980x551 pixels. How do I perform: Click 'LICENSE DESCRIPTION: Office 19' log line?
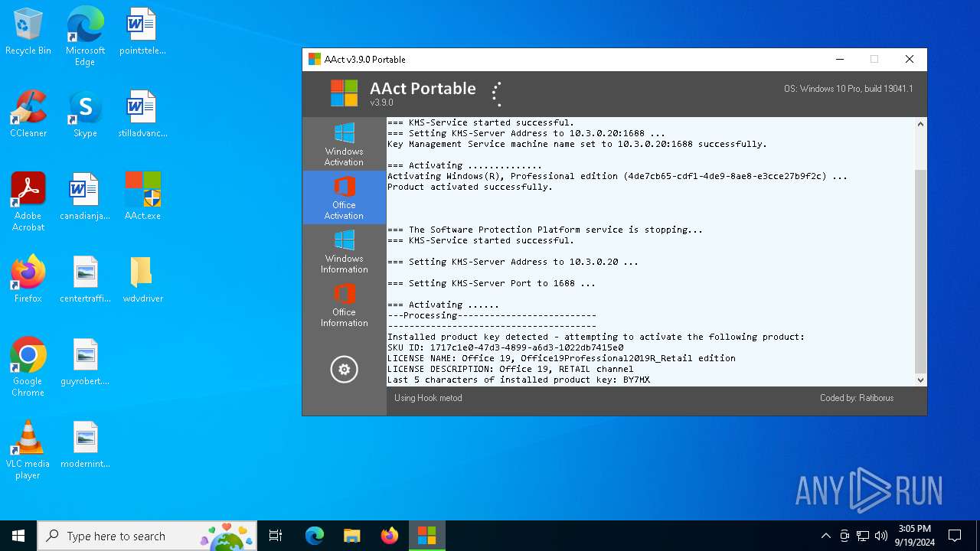pyautogui.click(x=511, y=369)
